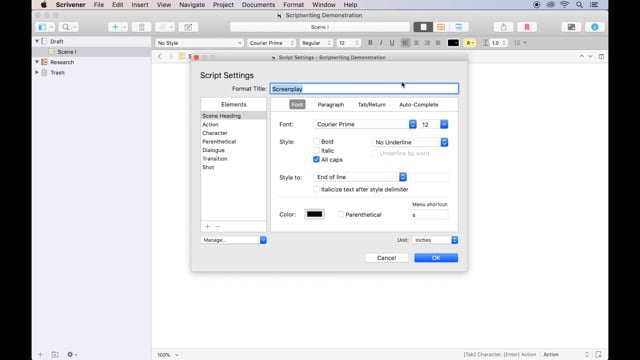Open the No Style dropdown in format bar

coord(199,43)
